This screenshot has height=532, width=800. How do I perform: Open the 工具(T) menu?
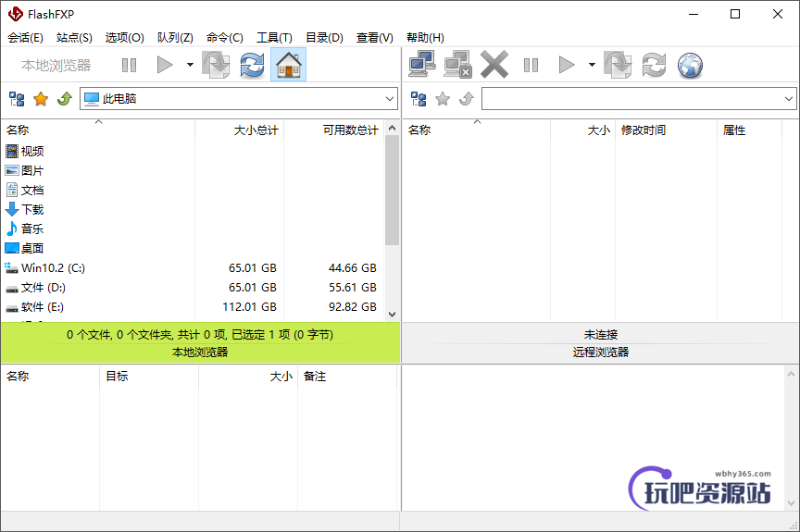pyautogui.click(x=274, y=38)
